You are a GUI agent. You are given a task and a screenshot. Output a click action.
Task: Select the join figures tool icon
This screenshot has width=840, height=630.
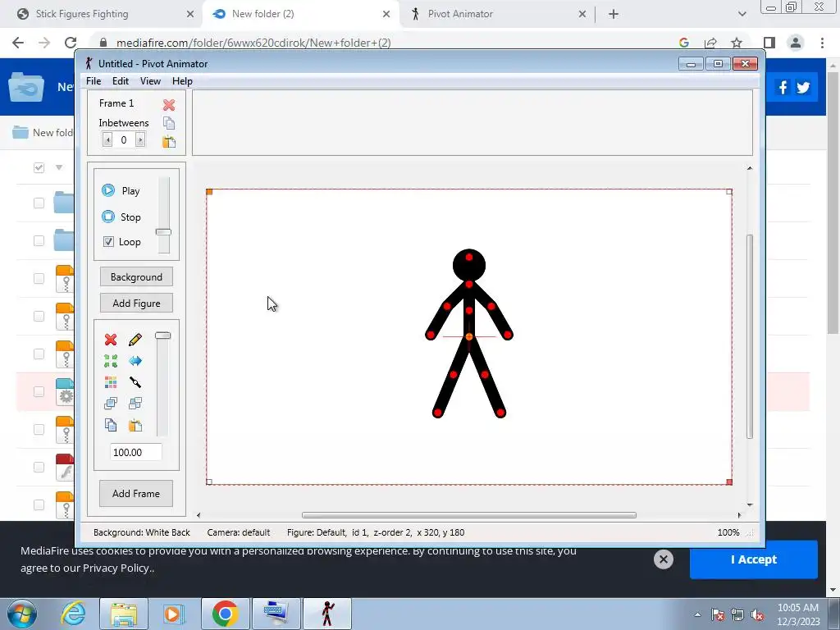pyautogui.click(x=135, y=382)
